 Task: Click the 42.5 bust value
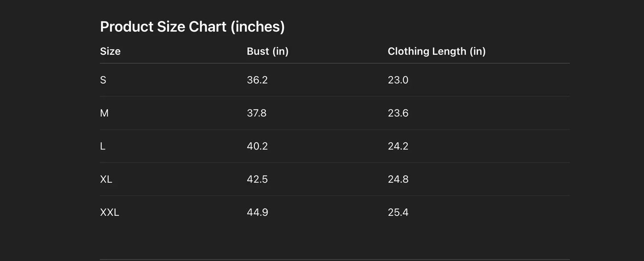tap(257, 179)
